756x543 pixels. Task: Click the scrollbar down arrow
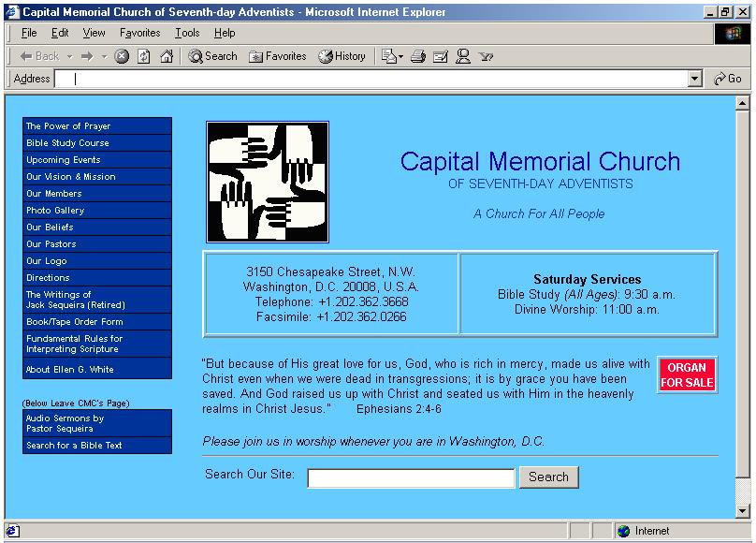coord(743,510)
